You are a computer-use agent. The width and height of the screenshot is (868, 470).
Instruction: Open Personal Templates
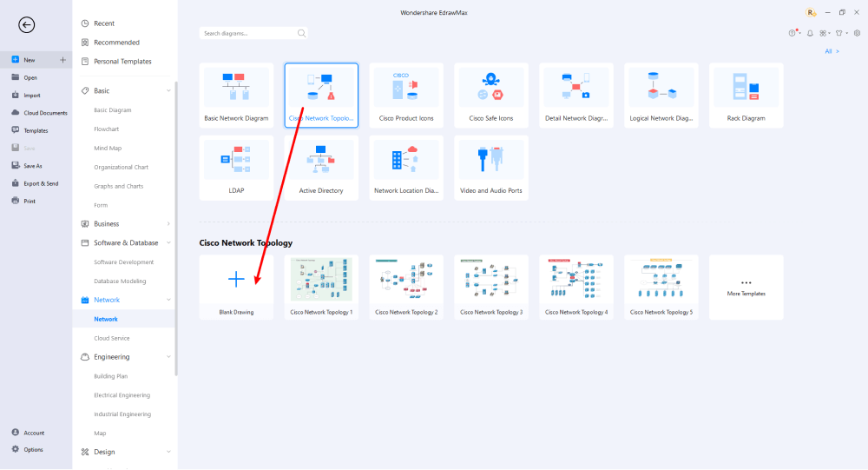(x=124, y=62)
